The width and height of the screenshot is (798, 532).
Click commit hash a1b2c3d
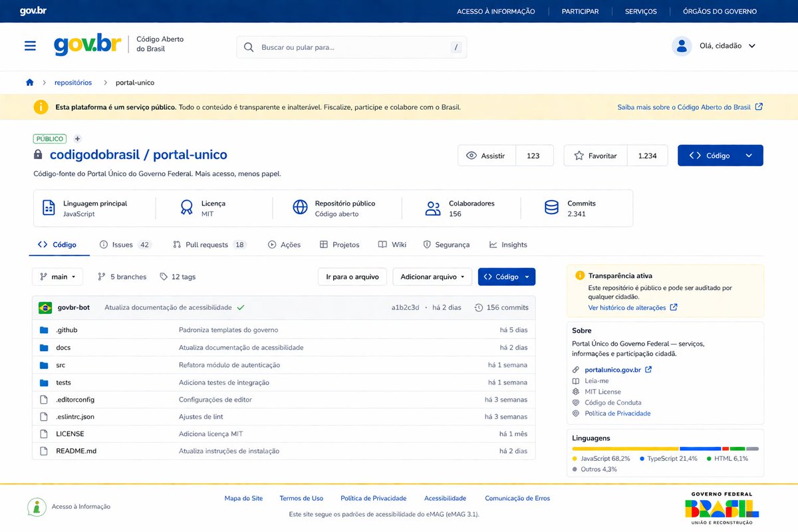[406, 307]
